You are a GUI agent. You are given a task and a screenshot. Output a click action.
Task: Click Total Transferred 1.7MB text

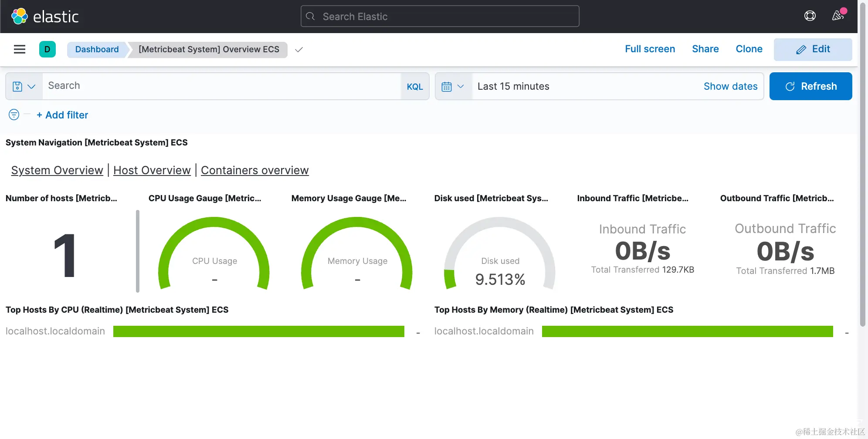click(785, 271)
